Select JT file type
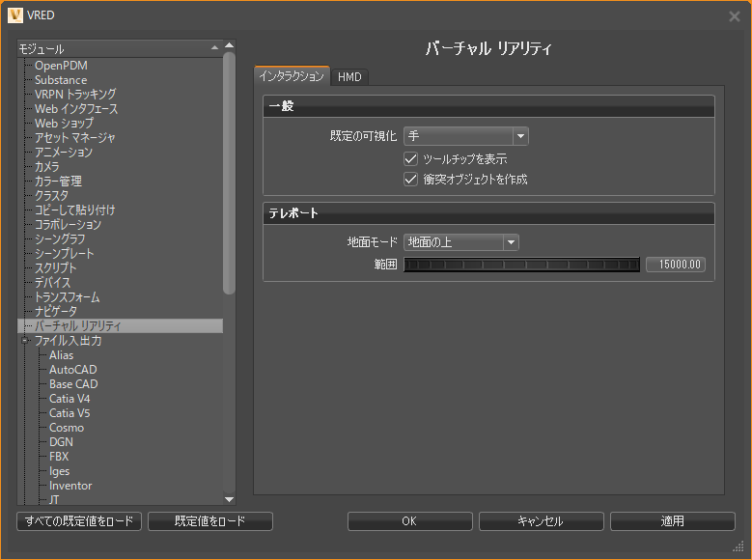 point(54,499)
